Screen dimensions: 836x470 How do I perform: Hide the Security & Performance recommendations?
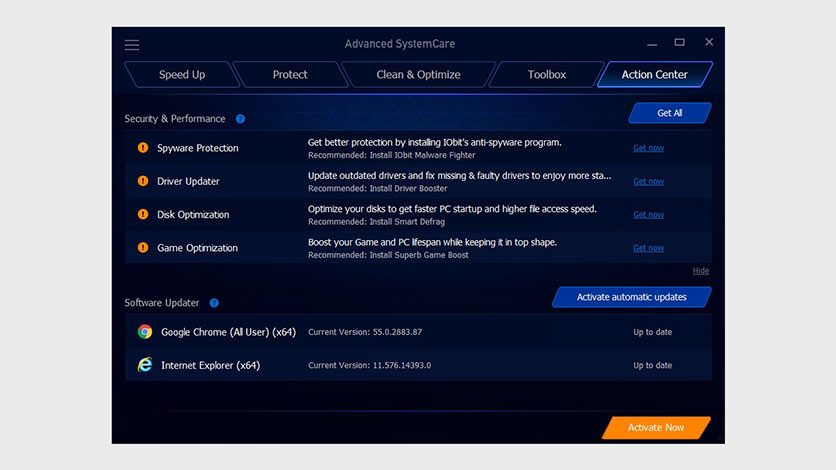701,271
